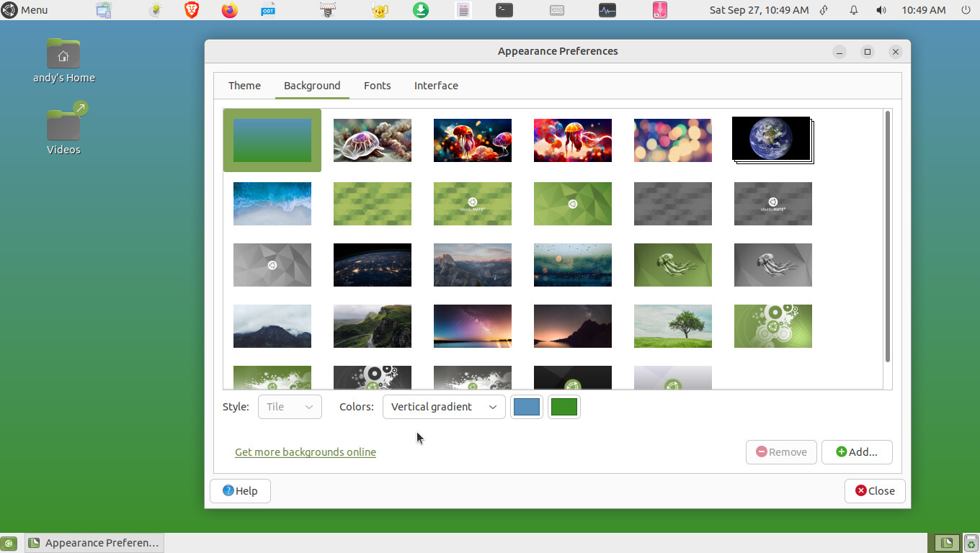Pick the blue gradient color swatch
Image resolution: width=980 pixels, height=553 pixels.
pyautogui.click(x=527, y=407)
